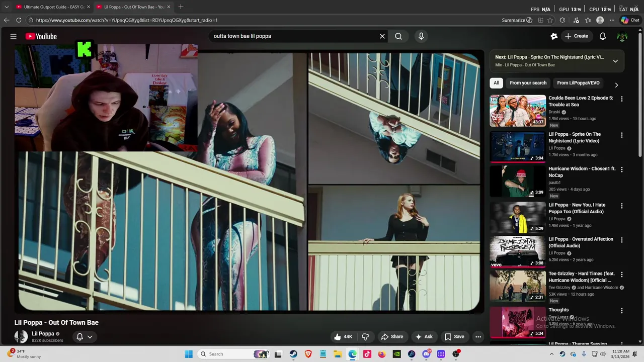Close the Lil Poppa browser tab
This screenshot has width=644, height=362.
pyautogui.click(x=169, y=7)
